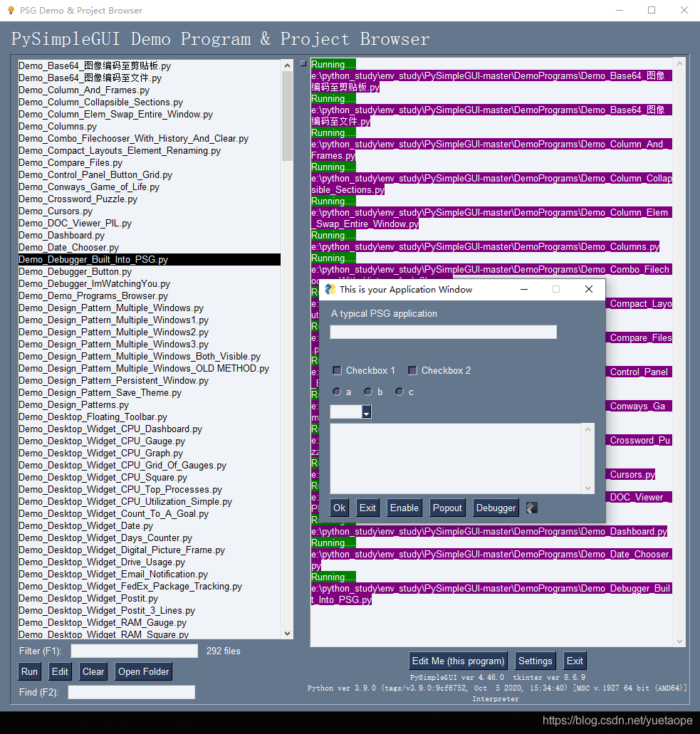Click the Find (F2) input field
The height and width of the screenshot is (734, 700).
[132, 692]
